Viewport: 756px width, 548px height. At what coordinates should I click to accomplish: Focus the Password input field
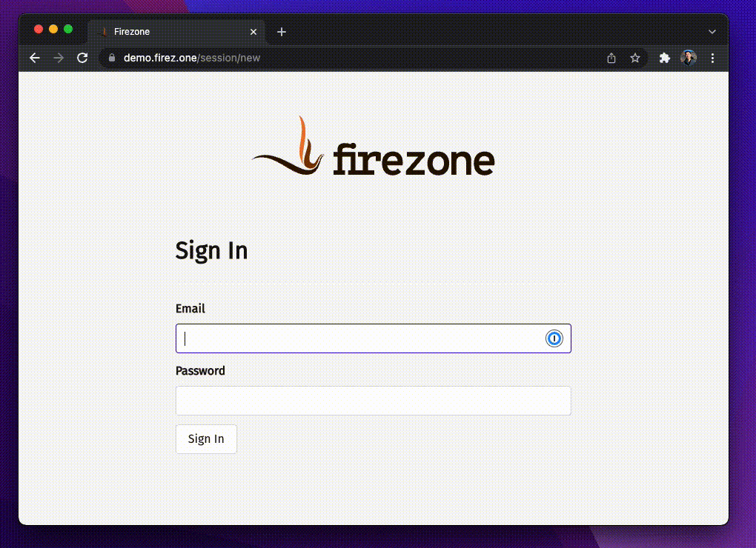click(x=373, y=401)
